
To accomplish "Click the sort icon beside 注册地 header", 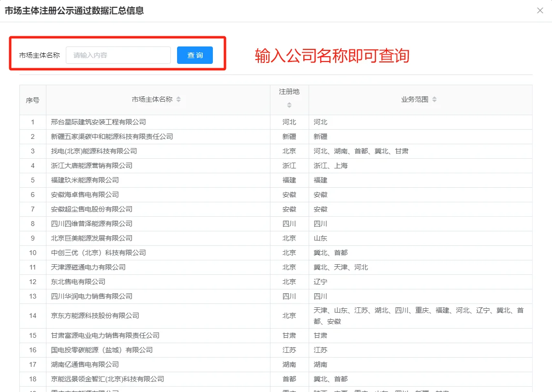I will [x=289, y=104].
